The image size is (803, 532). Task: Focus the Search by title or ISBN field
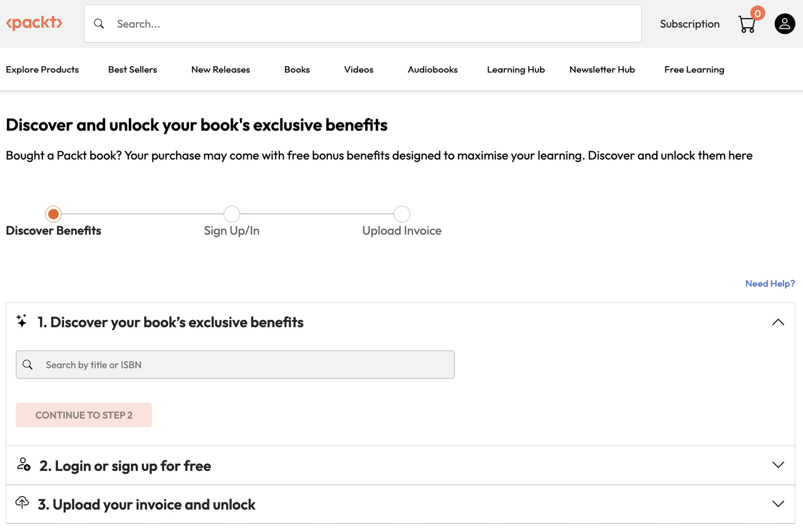[243, 365]
